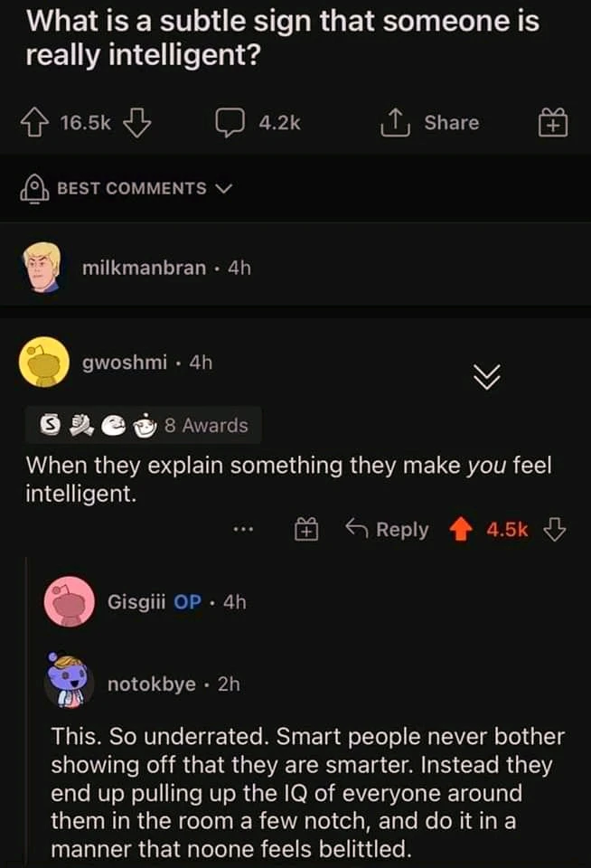
Task: Click the bell icon beside Best Comments
Action: [x=36, y=188]
